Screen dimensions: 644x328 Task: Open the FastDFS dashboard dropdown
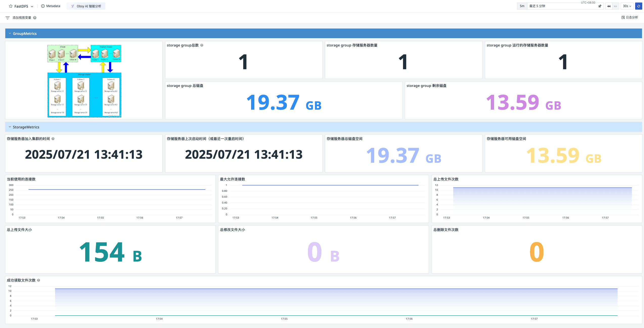pos(32,6)
